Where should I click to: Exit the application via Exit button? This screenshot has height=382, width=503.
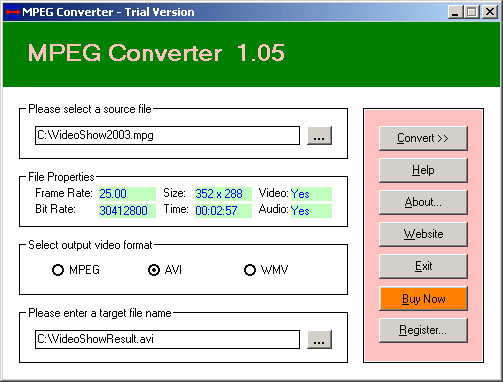[x=423, y=266]
